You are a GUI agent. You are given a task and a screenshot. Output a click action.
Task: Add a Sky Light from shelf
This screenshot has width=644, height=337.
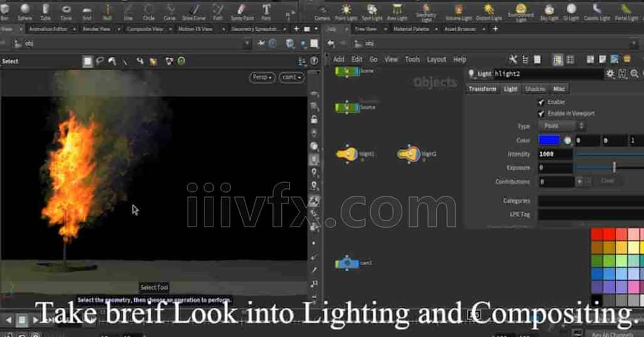(549, 12)
